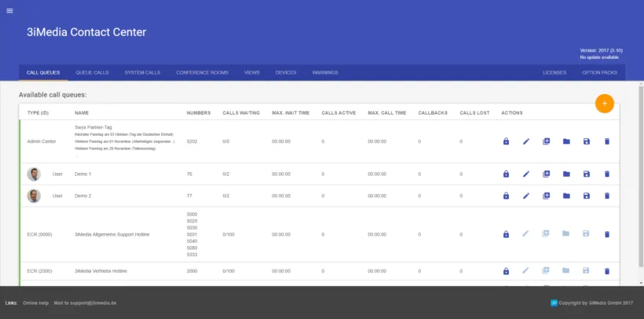Click lock icon for ECR (2000) row
The image size is (644, 319).
click(x=506, y=271)
